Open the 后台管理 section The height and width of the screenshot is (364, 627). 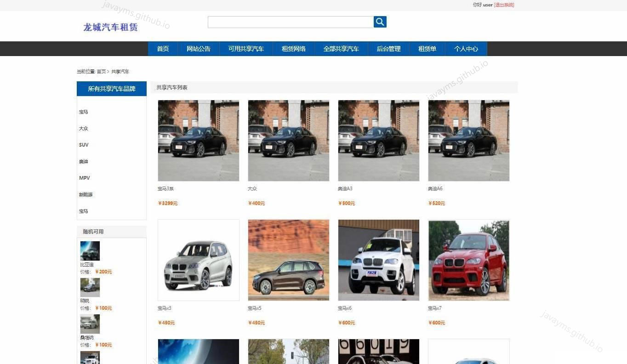pos(388,49)
